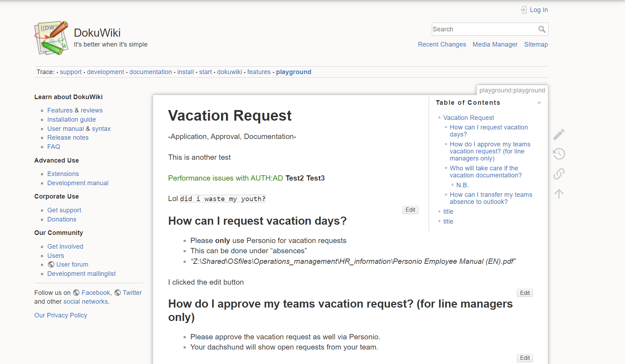
Task: Jump to Vacation Request in contents
Action: [x=469, y=118]
